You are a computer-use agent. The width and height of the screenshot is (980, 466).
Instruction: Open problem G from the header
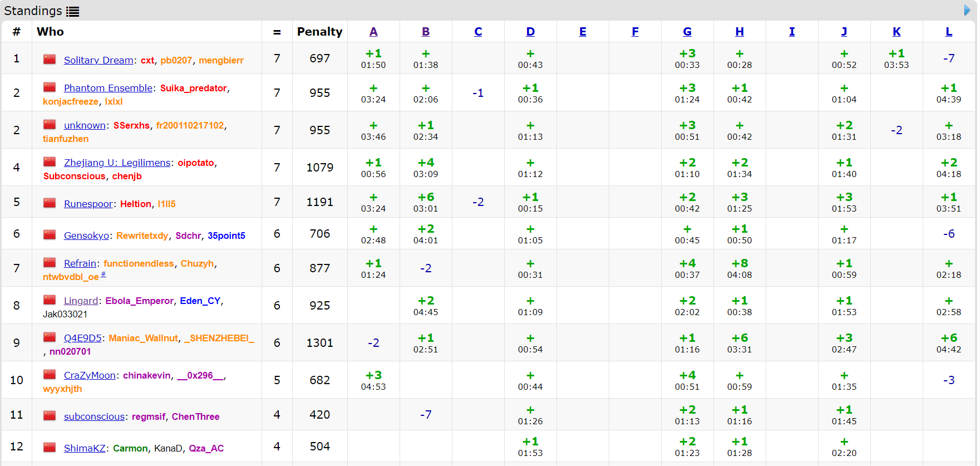point(687,32)
